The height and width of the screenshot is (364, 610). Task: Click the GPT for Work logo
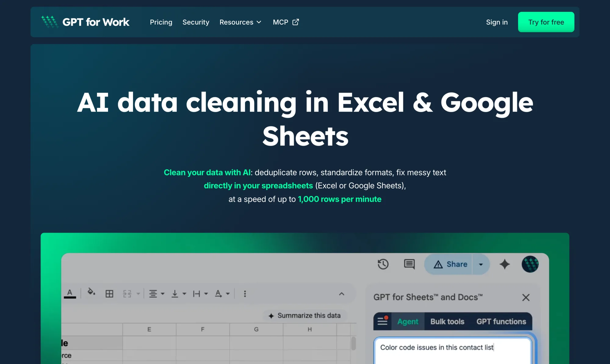pyautogui.click(x=85, y=22)
